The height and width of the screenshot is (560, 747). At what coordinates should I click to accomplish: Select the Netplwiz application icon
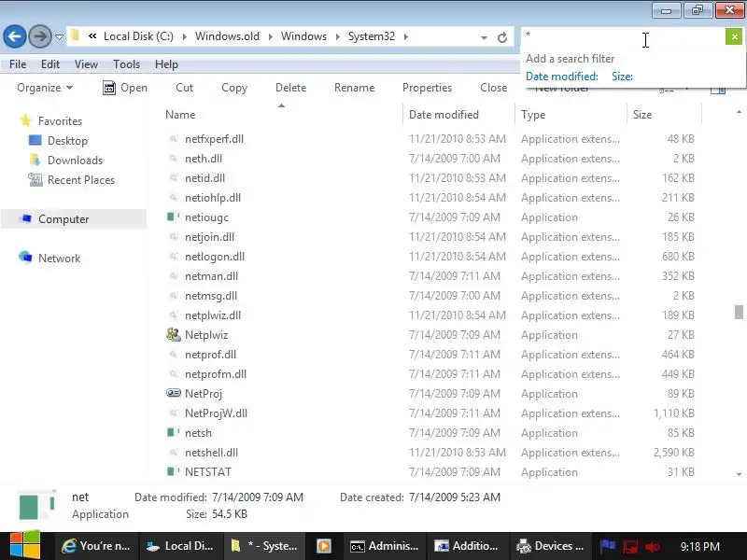[x=174, y=335]
